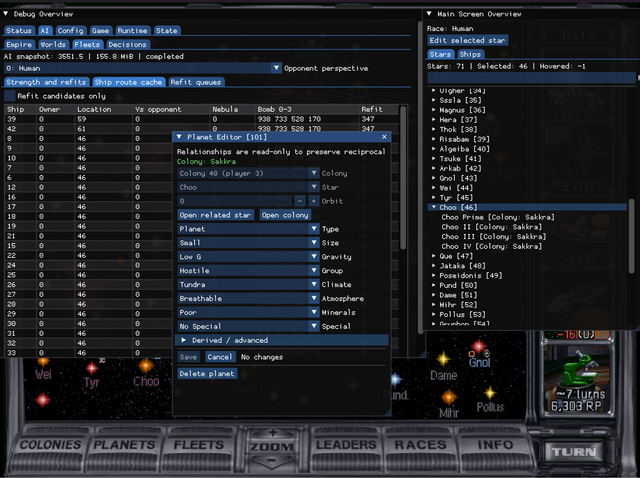
Task: Switch to the Stars tab
Action: 440,54
